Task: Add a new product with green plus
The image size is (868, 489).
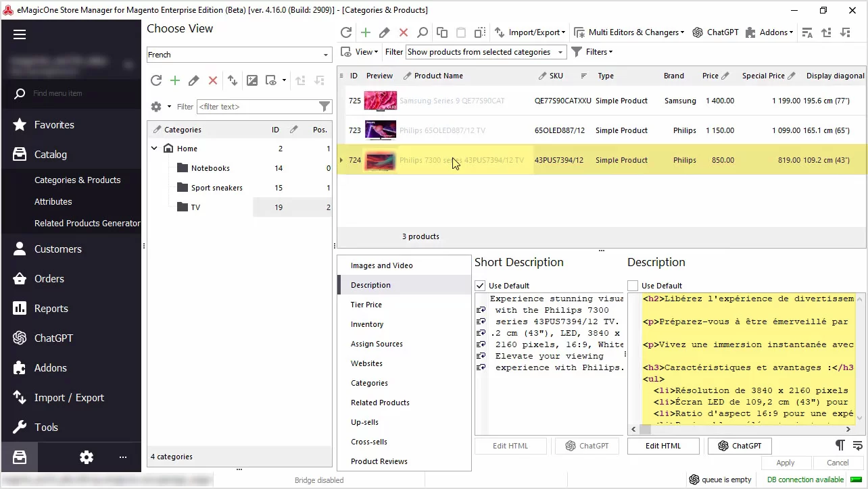Action: 366,32
